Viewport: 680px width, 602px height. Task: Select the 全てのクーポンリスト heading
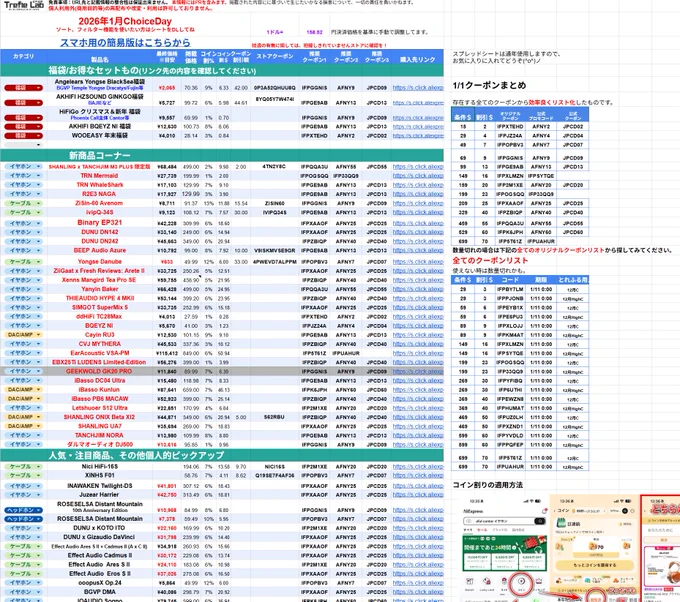pyautogui.click(x=490, y=260)
